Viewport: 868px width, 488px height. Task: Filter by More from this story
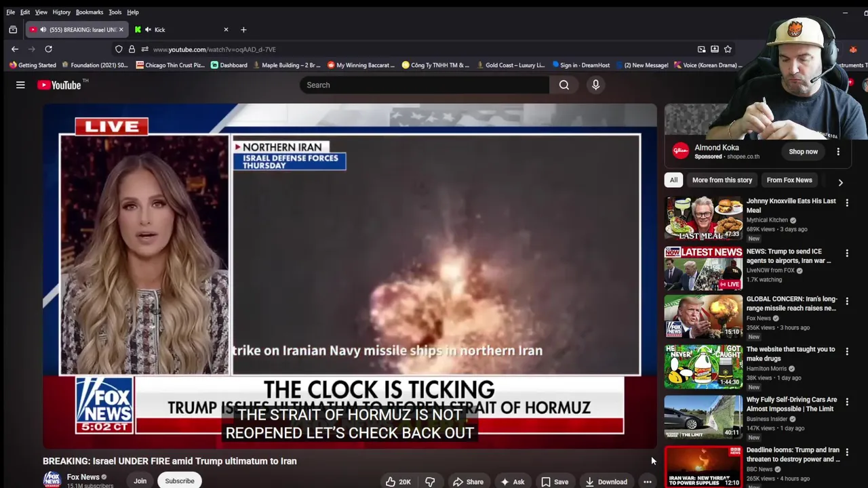click(x=722, y=180)
